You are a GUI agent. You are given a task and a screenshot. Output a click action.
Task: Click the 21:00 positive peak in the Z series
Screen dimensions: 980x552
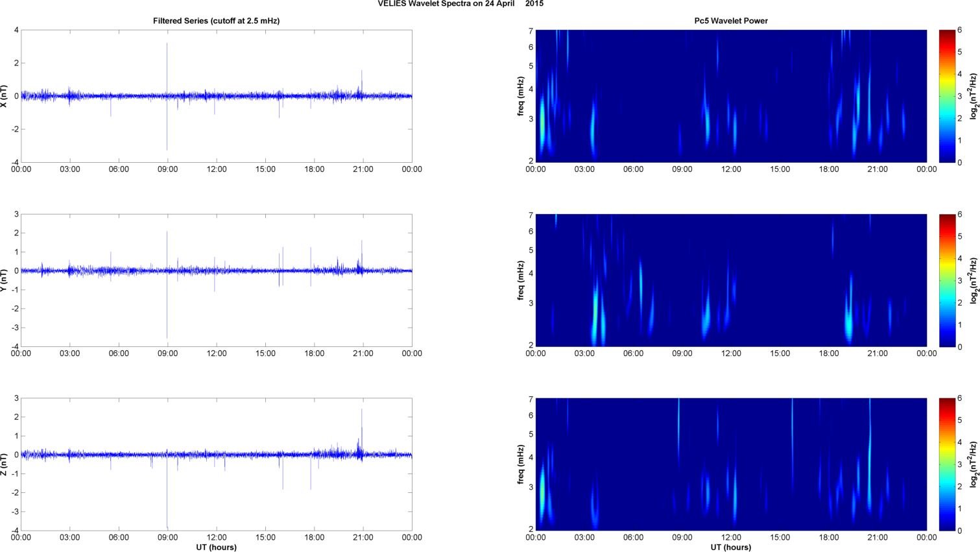click(362, 431)
